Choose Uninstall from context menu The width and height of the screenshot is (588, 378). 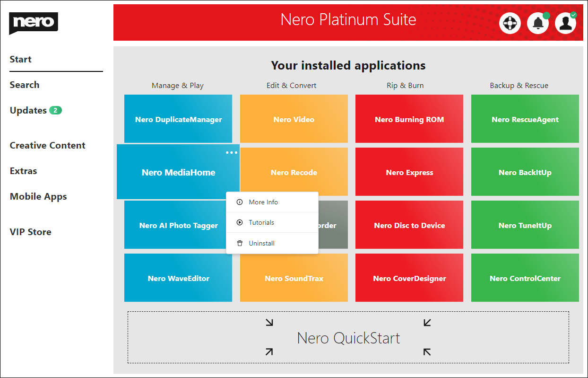click(x=272, y=243)
